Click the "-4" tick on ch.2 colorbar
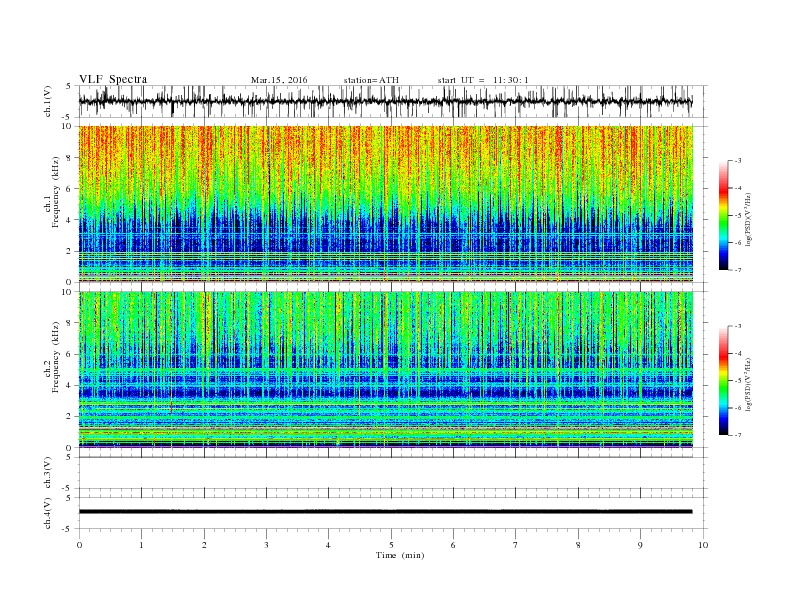The height and width of the screenshot is (612, 792). 738,353
